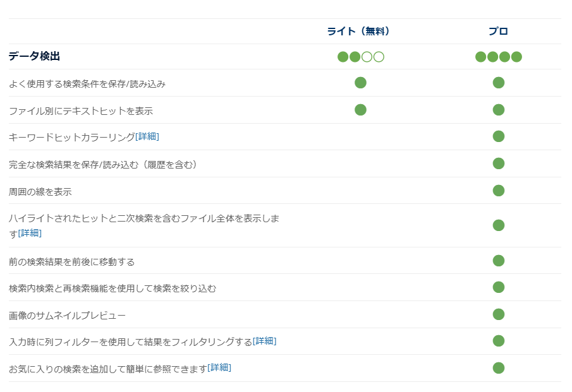Click プロ green dot for お気に入りの検索 row
The image size is (572, 392).
(498, 368)
